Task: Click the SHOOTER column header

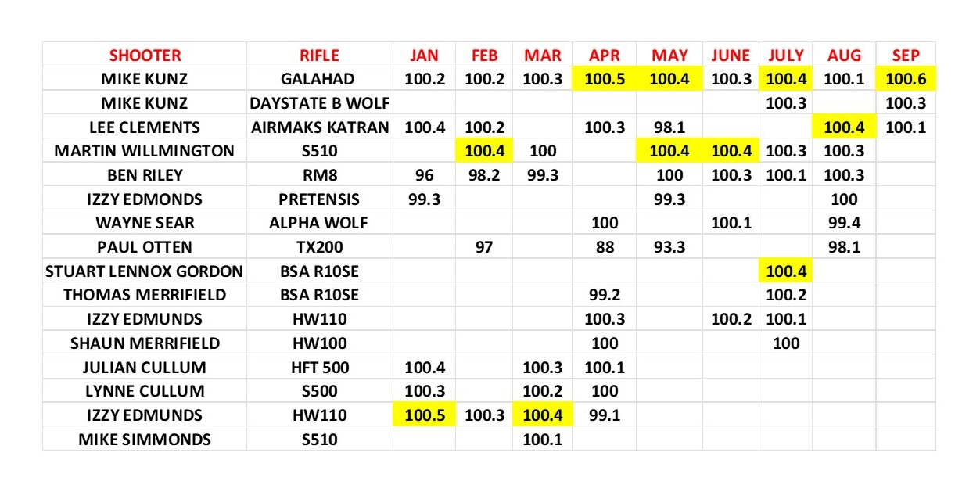Action: (145, 55)
